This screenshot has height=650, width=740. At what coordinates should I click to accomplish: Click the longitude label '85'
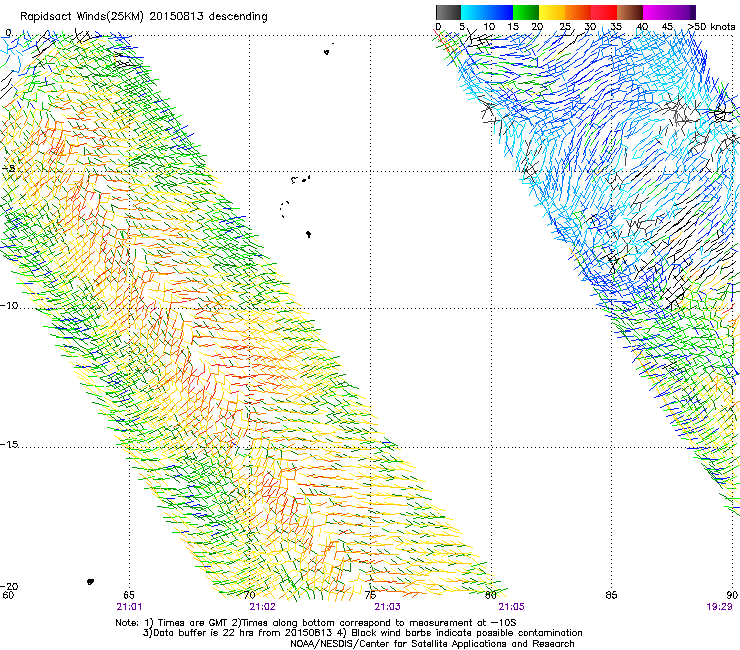click(x=611, y=595)
